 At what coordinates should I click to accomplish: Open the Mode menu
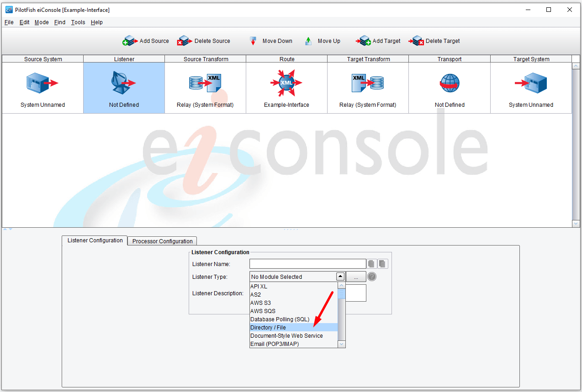(x=42, y=22)
